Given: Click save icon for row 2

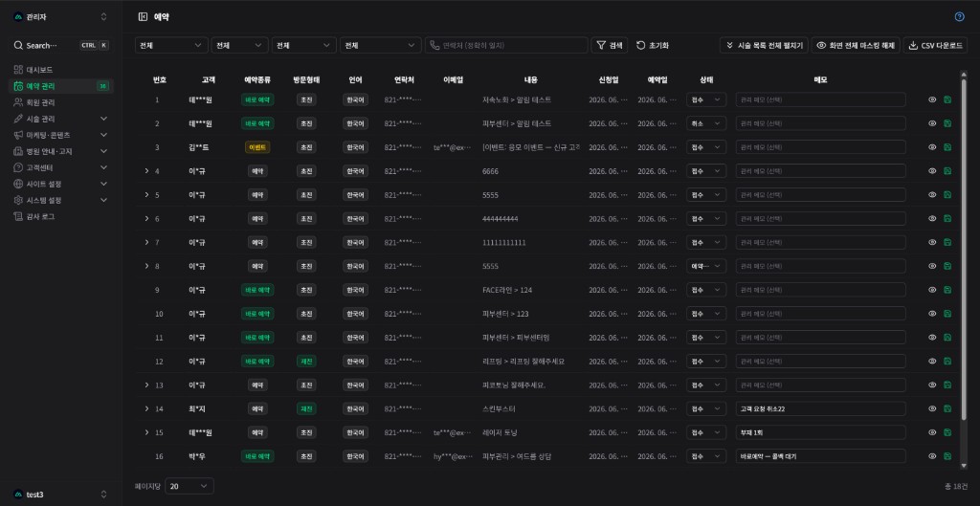Looking at the screenshot, I should (947, 123).
